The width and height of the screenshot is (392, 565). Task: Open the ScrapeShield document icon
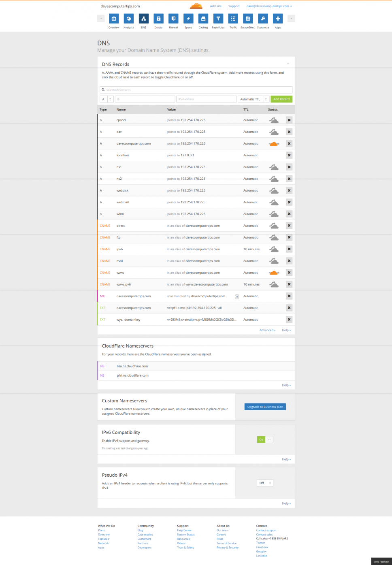(x=248, y=19)
